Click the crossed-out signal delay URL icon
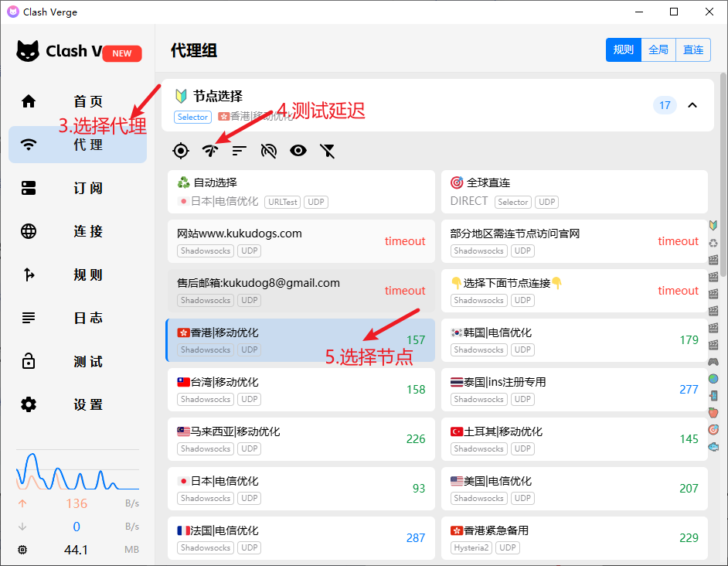The height and width of the screenshot is (566, 728). point(269,151)
